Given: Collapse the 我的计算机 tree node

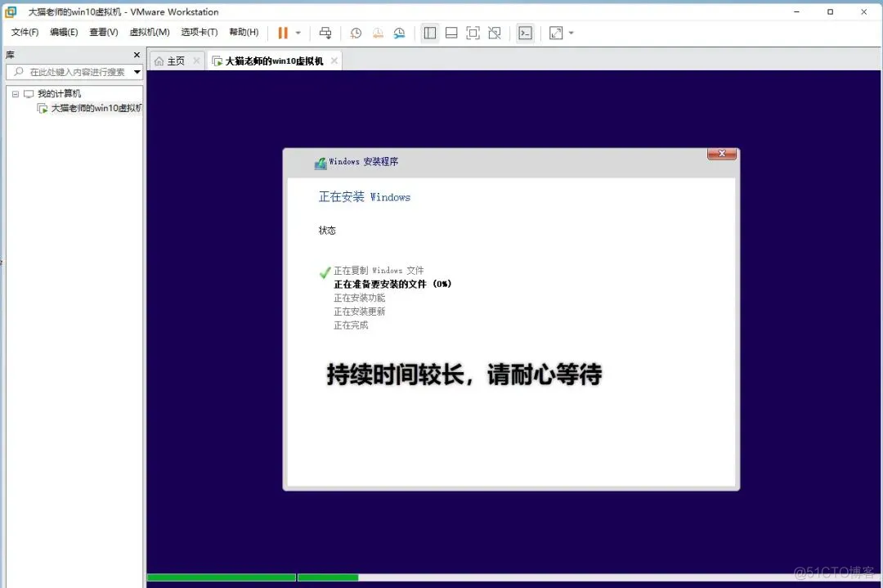Looking at the screenshot, I should [16, 94].
